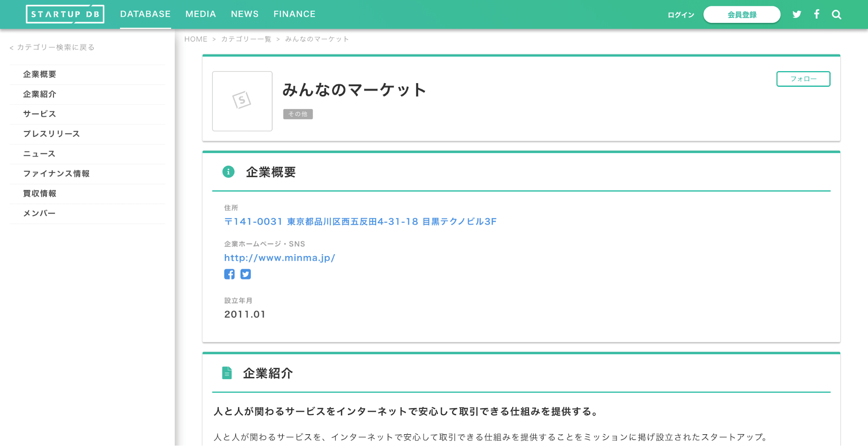Click カテゴリー一覧 in the breadcrumb
The height and width of the screenshot is (446, 868).
point(246,39)
